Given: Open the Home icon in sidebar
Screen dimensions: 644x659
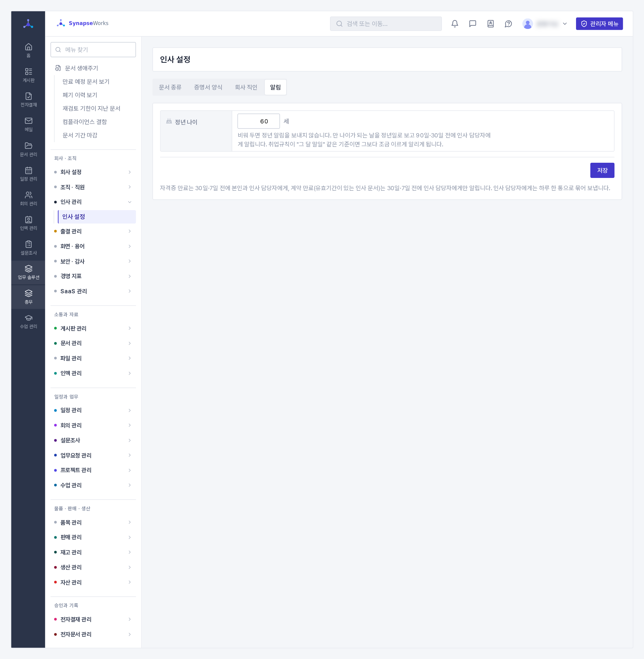Looking at the screenshot, I should click(x=28, y=50).
